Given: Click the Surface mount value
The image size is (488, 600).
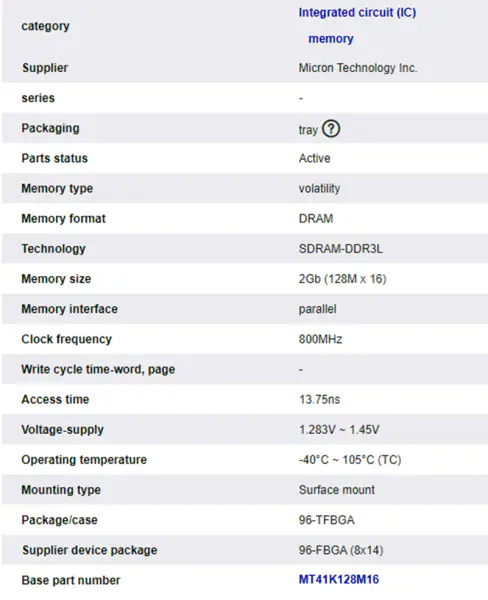Looking at the screenshot, I should click(x=337, y=490).
